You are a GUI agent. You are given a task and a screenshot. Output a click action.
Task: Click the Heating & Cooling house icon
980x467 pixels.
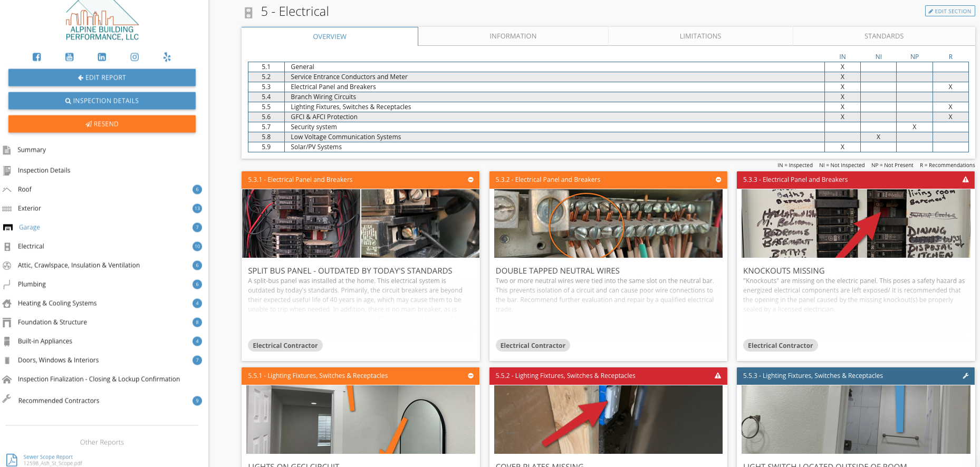click(x=7, y=303)
